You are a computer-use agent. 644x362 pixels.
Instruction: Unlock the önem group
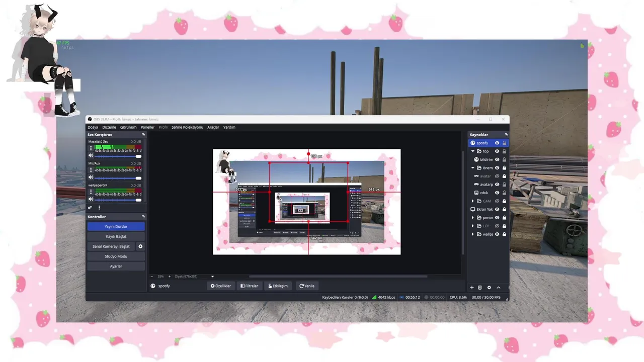click(504, 168)
